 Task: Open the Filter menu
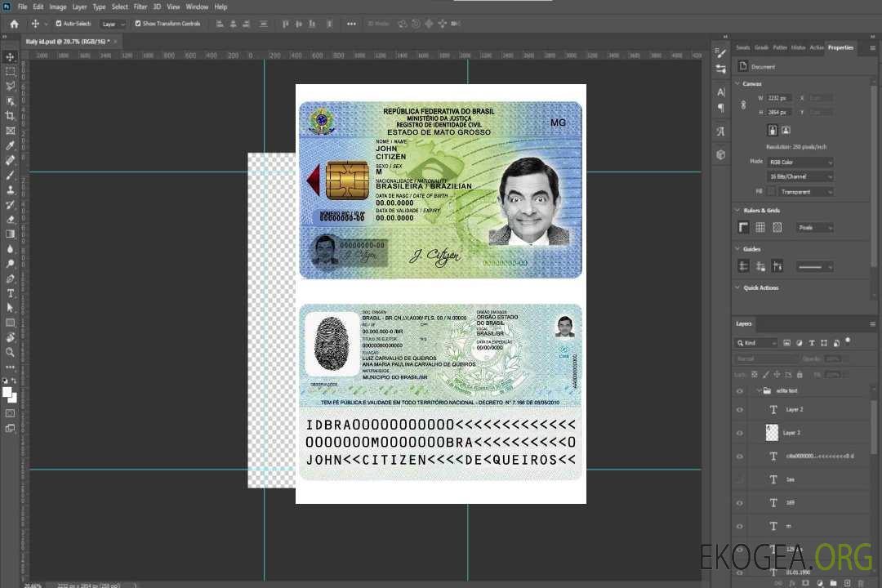point(140,7)
